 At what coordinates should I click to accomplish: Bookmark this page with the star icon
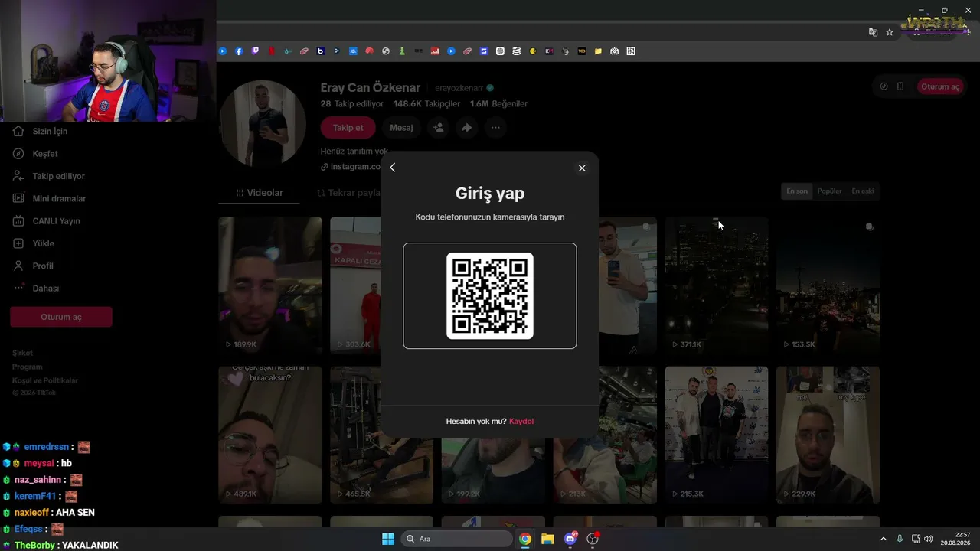pos(890,32)
